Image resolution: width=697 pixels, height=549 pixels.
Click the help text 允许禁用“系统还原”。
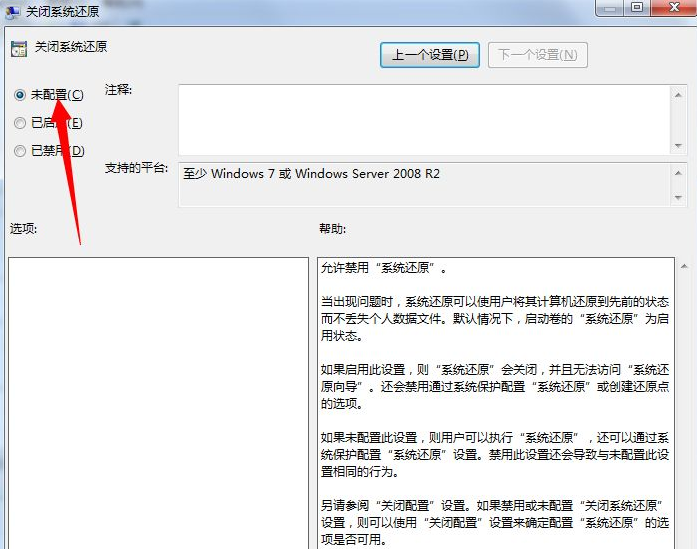[x=384, y=268]
